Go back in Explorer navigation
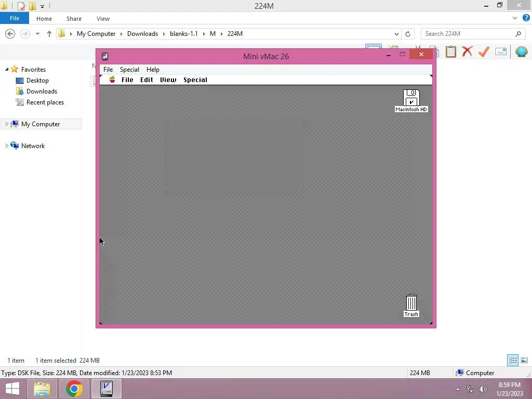The width and height of the screenshot is (532, 399). tap(10, 34)
